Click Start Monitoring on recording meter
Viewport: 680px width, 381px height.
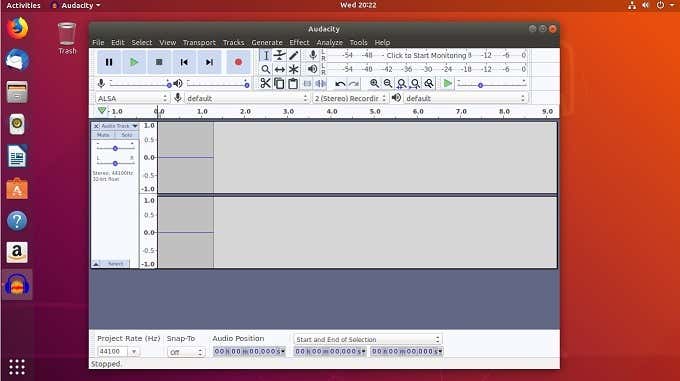click(x=426, y=55)
